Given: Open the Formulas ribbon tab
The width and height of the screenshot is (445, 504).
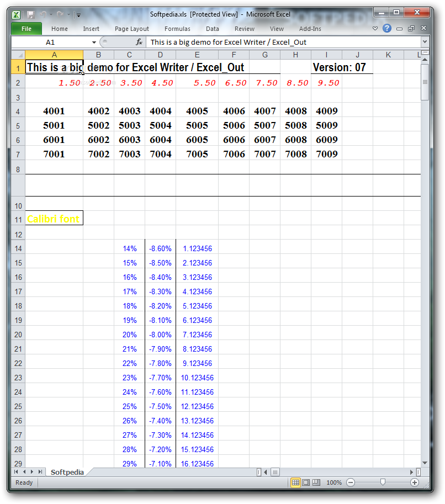Looking at the screenshot, I should (x=177, y=29).
